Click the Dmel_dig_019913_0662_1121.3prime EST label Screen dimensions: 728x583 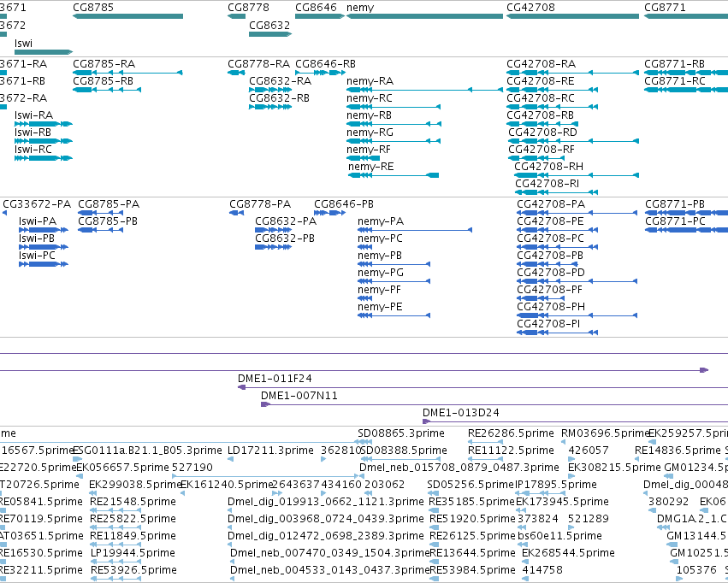pos(325,502)
